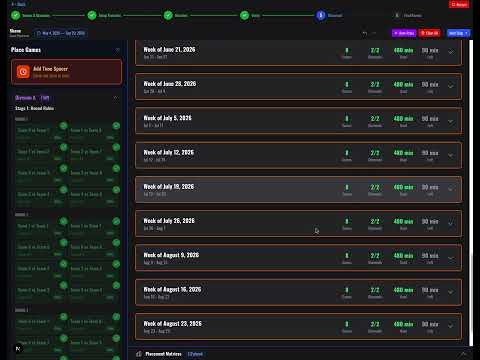Image resolution: width=480 pixels, height=360 pixels.
Task: Click the Add Time Spacer clock icon
Action: pyautogui.click(x=23, y=72)
